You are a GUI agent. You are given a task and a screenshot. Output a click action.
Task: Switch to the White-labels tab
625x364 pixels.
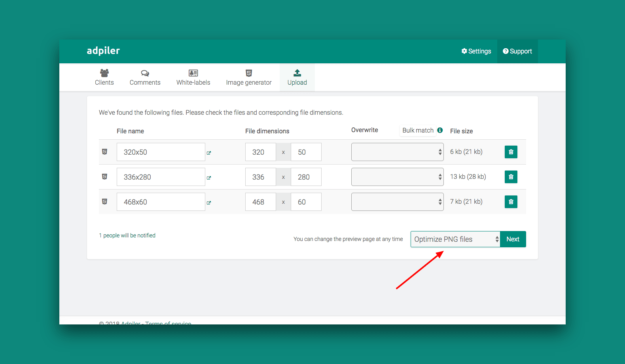(193, 77)
